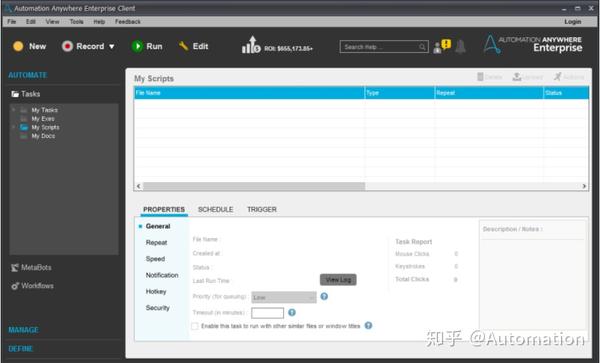Click the New task yellow circle icon
This screenshot has width=600, height=363.
click(x=18, y=46)
